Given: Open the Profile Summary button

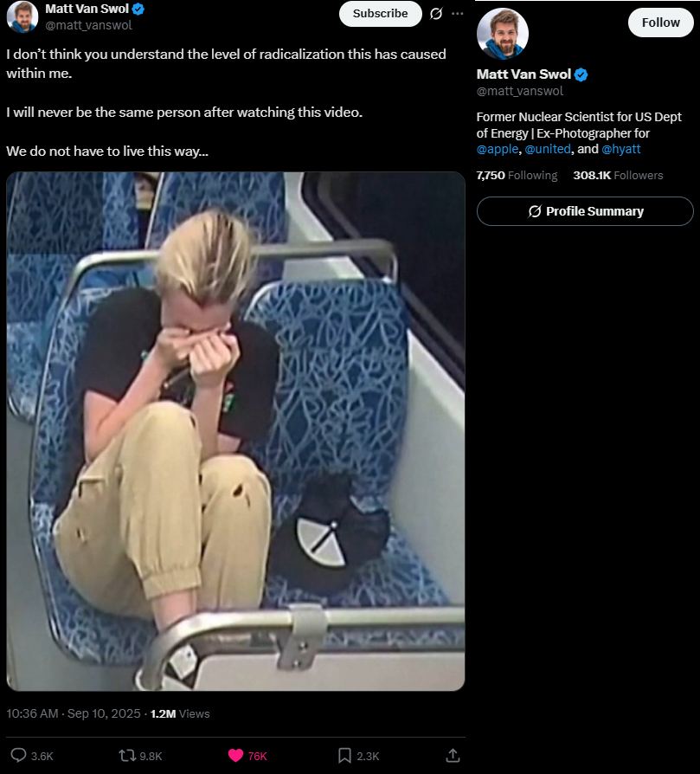Looking at the screenshot, I should tap(585, 211).
